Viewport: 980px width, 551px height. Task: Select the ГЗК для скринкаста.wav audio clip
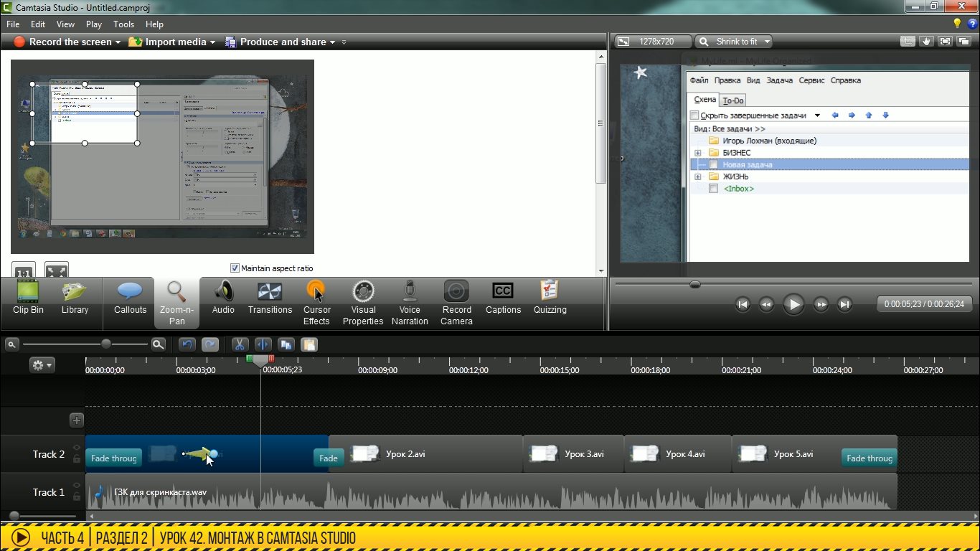[491, 491]
